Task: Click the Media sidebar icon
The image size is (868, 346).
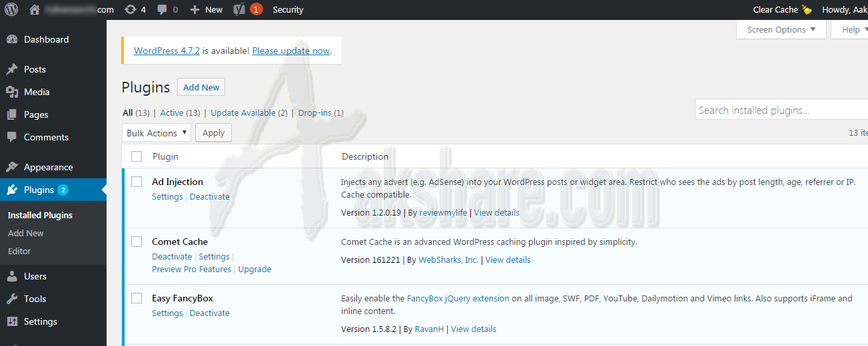Action: coord(12,92)
